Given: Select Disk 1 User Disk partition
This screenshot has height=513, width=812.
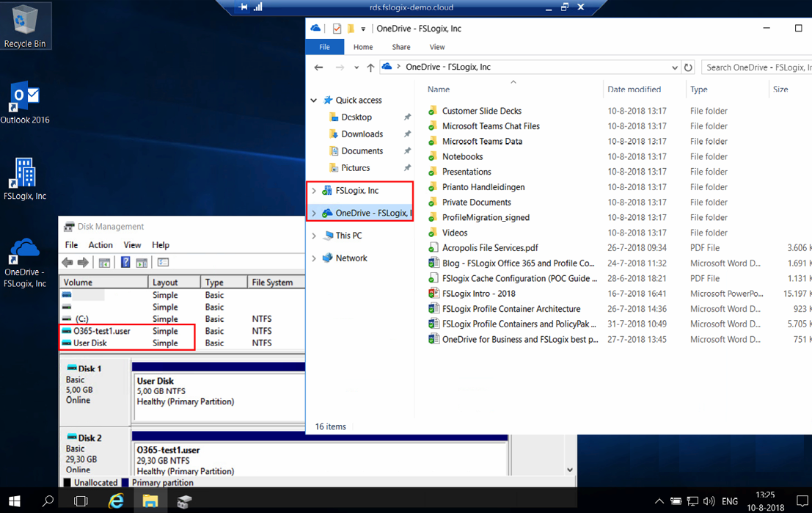Looking at the screenshot, I should (219, 396).
